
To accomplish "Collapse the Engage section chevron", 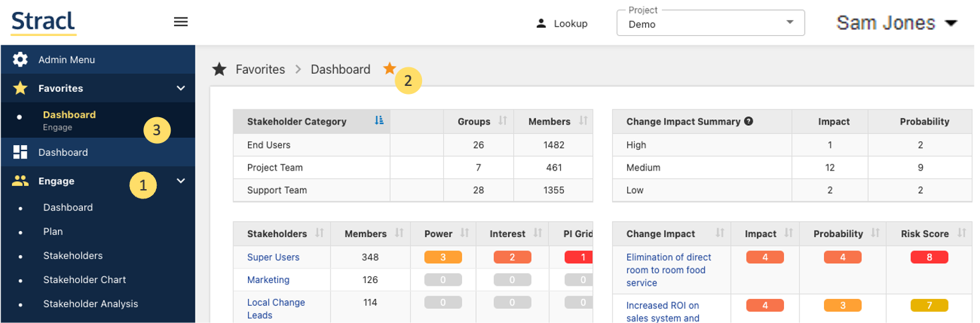I will tap(181, 181).
